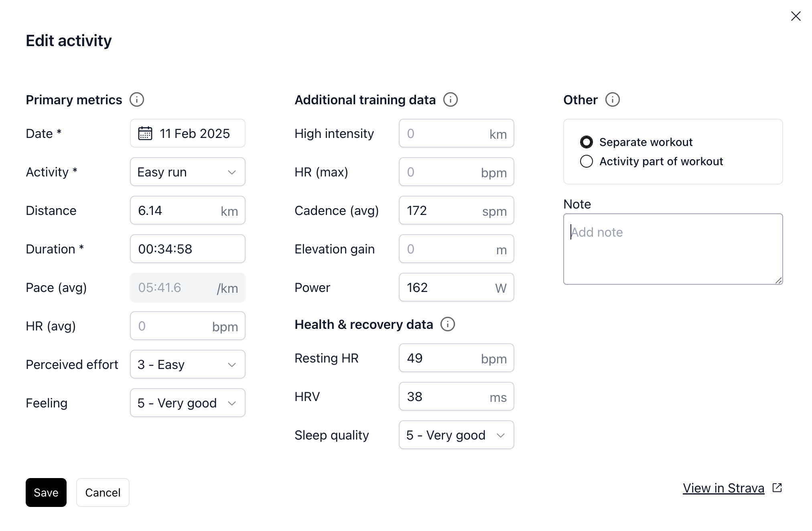This screenshot has width=812, height=531.
Task: Open the Sleep quality dropdown
Action: (x=457, y=435)
